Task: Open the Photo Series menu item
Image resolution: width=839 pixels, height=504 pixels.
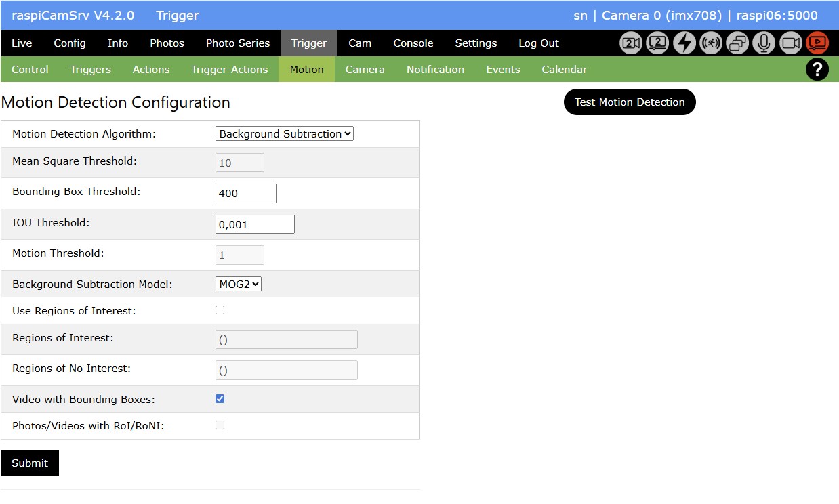Action: pyautogui.click(x=238, y=43)
